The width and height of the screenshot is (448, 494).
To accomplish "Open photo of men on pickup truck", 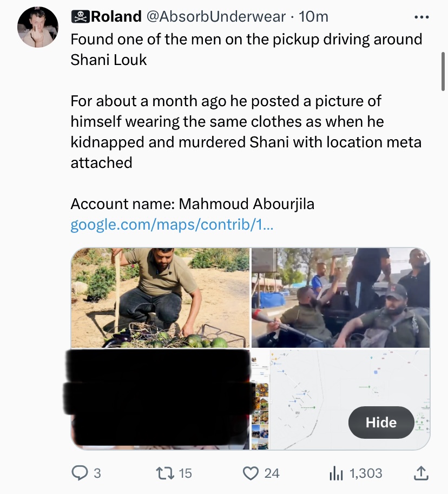I will (340, 297).
